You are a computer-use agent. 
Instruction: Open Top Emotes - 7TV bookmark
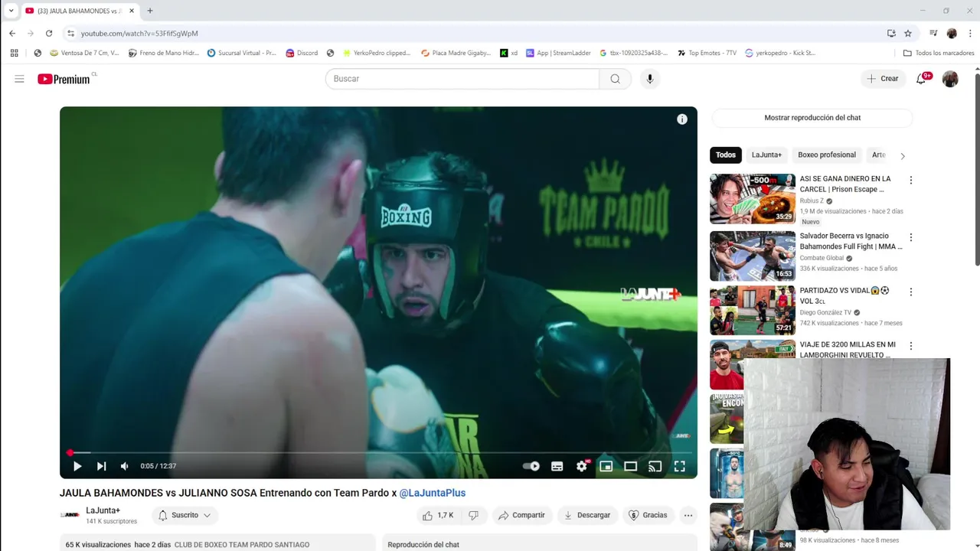click(706, 53)
